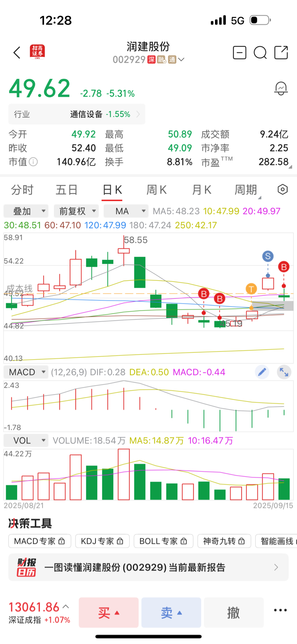Tap the share export icon
This screenshot has height=644, width=297.
281,53
